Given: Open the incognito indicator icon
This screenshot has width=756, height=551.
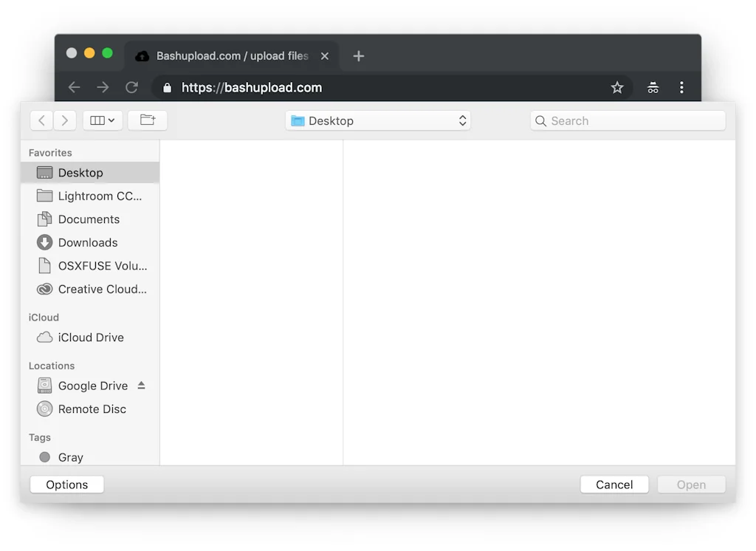Looking at the screenshot, I should (653, 87).
